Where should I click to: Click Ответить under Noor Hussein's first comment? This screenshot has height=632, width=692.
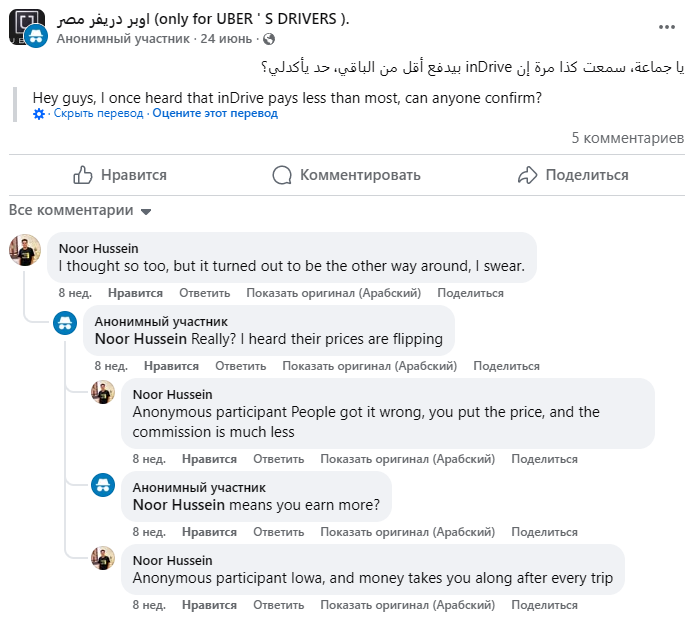click(x=205, y=293)
